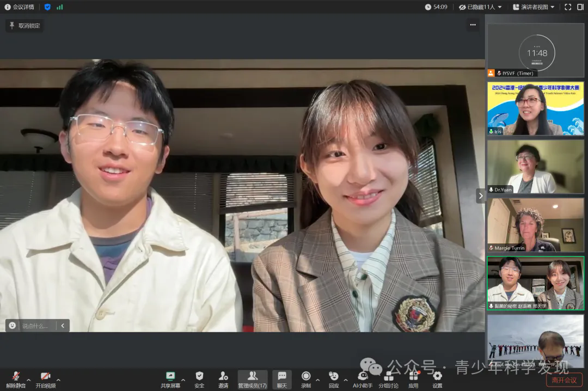The width and height of the screenshot is (588, 391).
Task: Expand audio options caret beside 解除静音
Action: pyautogui.click(x=28, y=380)
